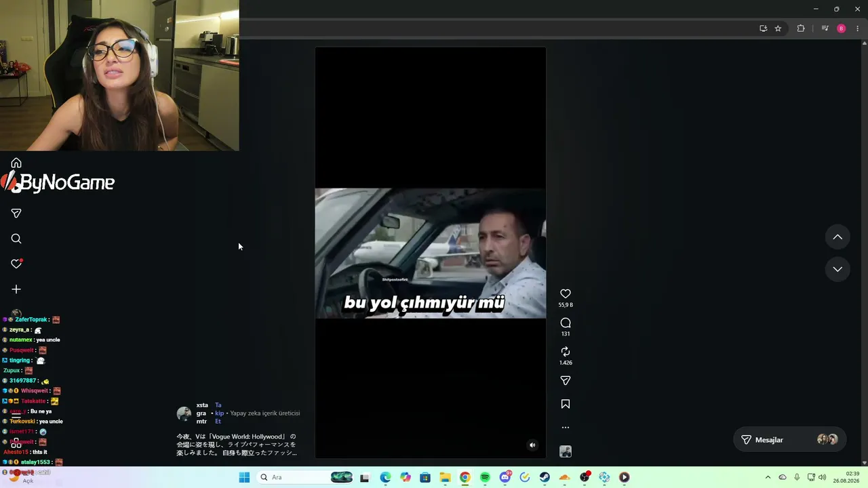Open Chrome profile avatar B

[x=842, y=28]
